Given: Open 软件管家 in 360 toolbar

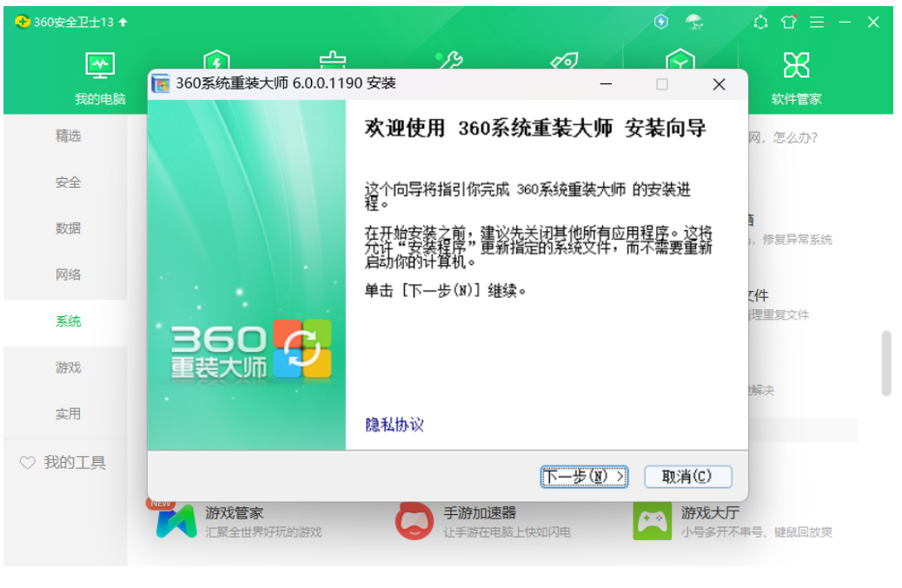Looking at the screenshot, I should coord(796,79).
